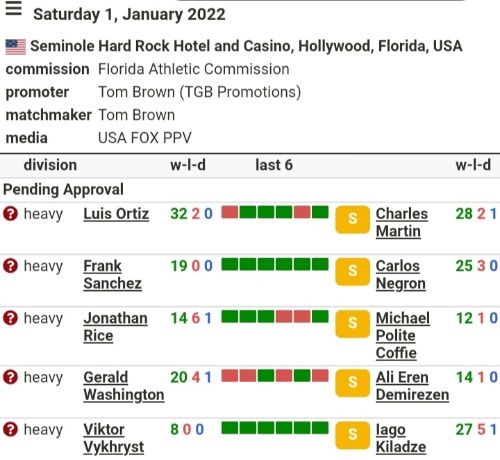Click the last 6 column header
The height and width of the screenshot is (460, 500).
[274, 165]
